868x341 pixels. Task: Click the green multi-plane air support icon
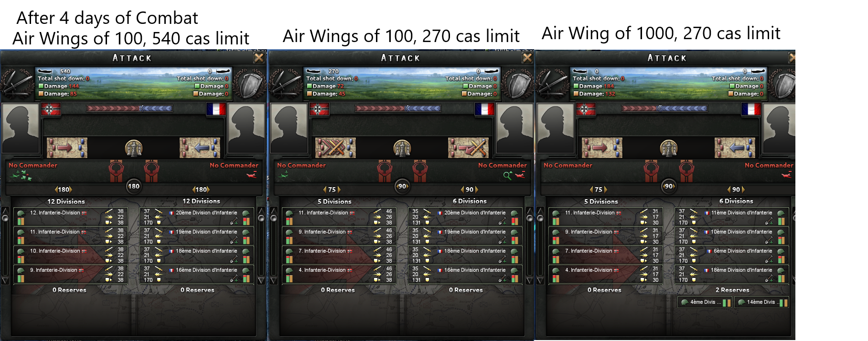[21, 176]
